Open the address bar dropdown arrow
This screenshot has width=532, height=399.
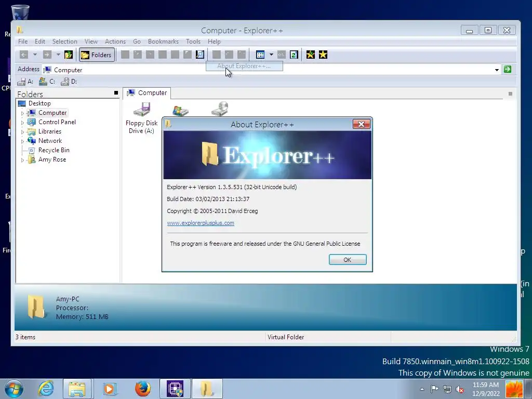click(x=497, y=70)
